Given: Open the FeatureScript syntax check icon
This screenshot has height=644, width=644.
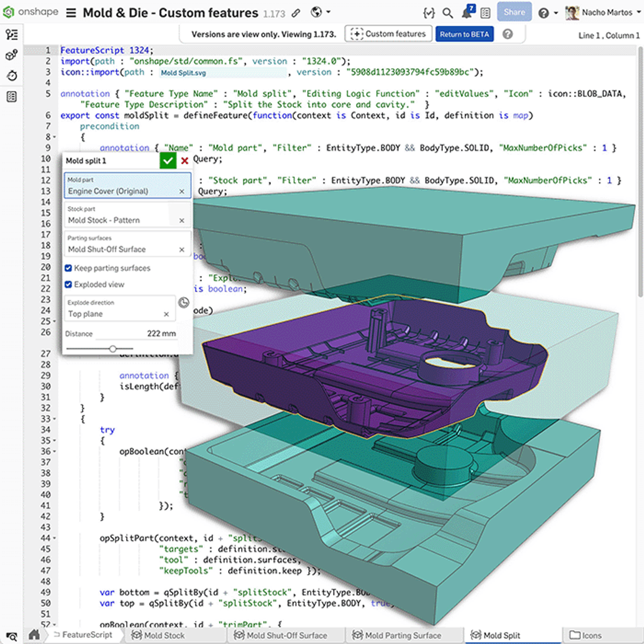Looking at the screenshot, I should pos(429,12).
